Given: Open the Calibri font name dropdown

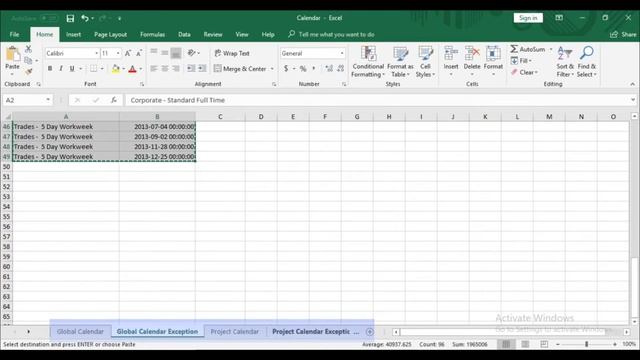Looking at the screenshot, I should (97, 53).
